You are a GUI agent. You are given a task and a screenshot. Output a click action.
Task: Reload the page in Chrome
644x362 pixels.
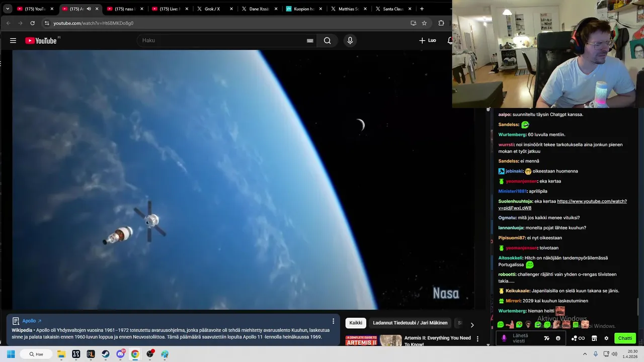[32, 23]
